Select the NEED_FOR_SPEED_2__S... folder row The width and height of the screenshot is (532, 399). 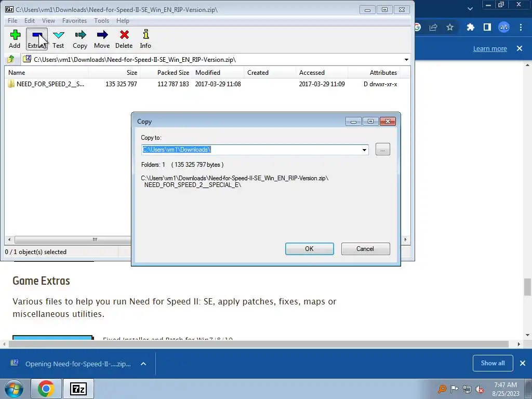(204, 84)
